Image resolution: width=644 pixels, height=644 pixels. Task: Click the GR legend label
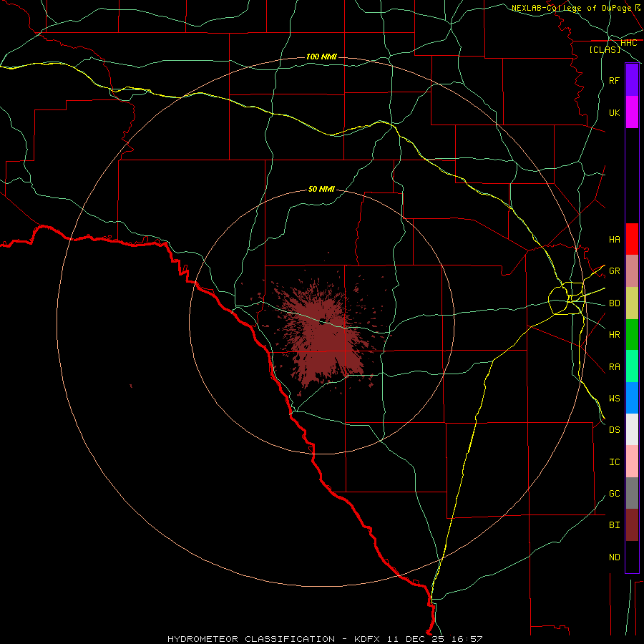(614, 271)
